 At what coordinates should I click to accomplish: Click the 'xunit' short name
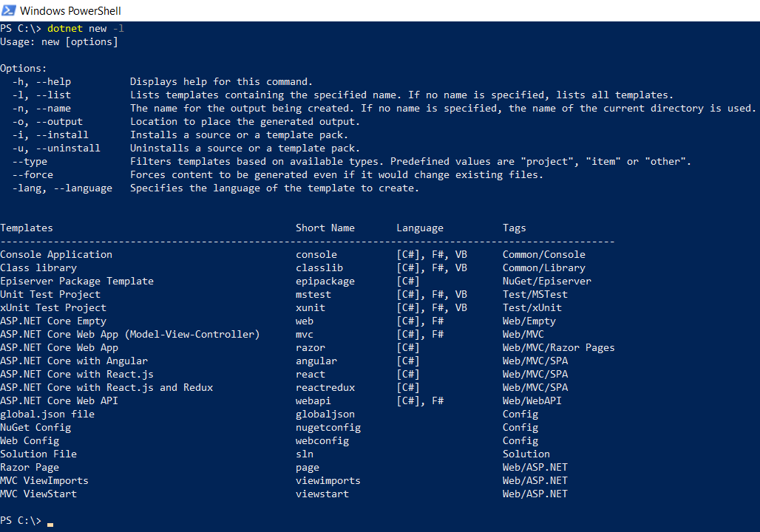pyautogui.click(x=311, y=307)
